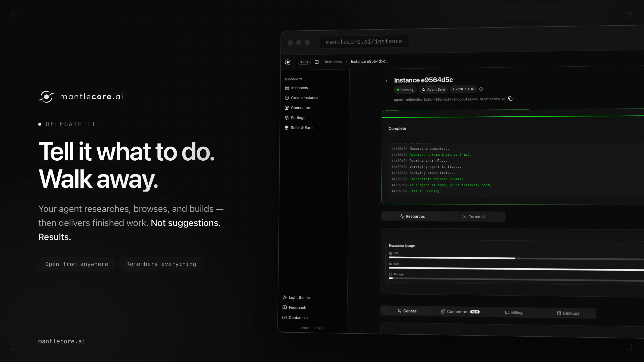Click the 'Status: running' log line
Viewport: 644px width, 362px height.
tap(415, 191)
